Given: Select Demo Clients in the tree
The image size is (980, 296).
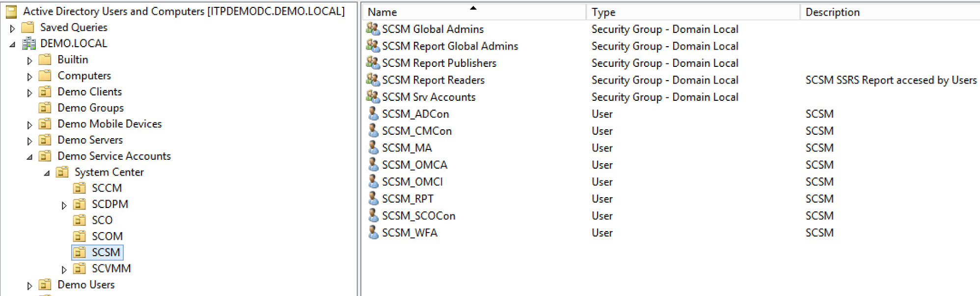Looking at the screenshot, I should point(89,92).
